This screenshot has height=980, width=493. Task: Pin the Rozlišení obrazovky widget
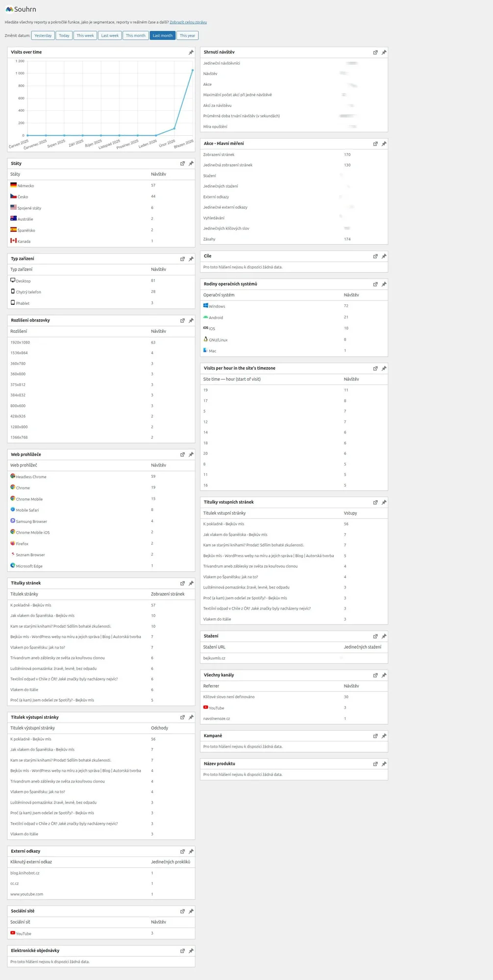[x=191, y=320]
